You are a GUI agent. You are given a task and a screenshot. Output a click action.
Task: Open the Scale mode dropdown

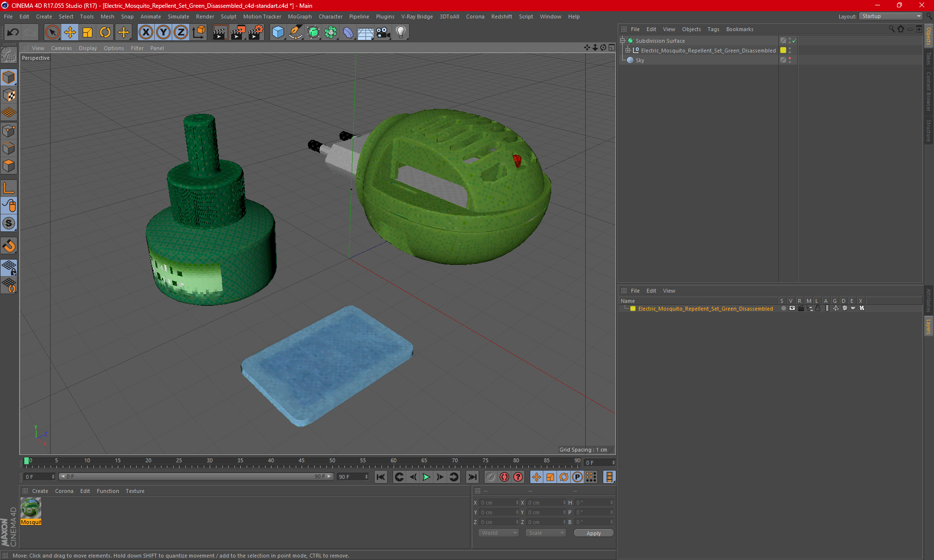546,533
